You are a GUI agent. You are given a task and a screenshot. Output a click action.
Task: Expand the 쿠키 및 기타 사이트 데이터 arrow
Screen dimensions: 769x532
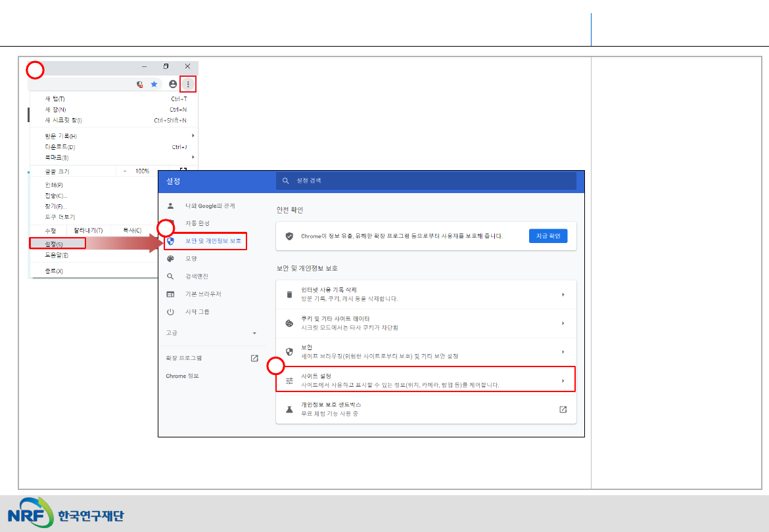click(563, 323)
